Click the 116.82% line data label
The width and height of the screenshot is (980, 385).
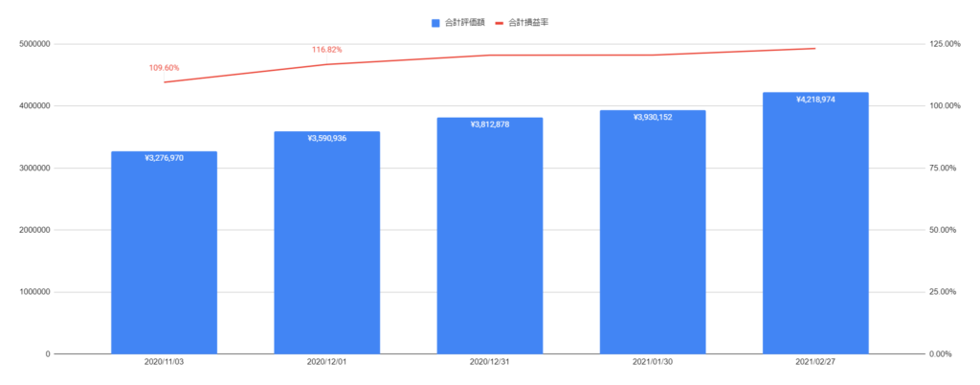click(x=327, y=50)
